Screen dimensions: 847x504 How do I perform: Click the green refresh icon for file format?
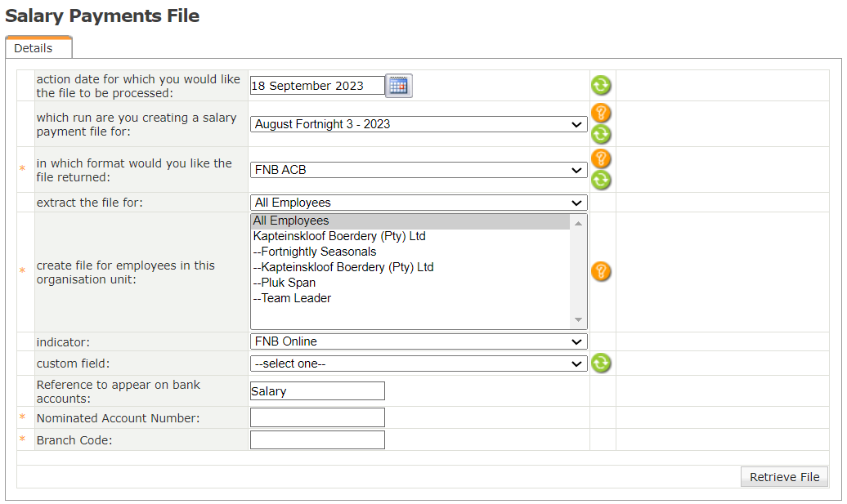coord(601,181)
